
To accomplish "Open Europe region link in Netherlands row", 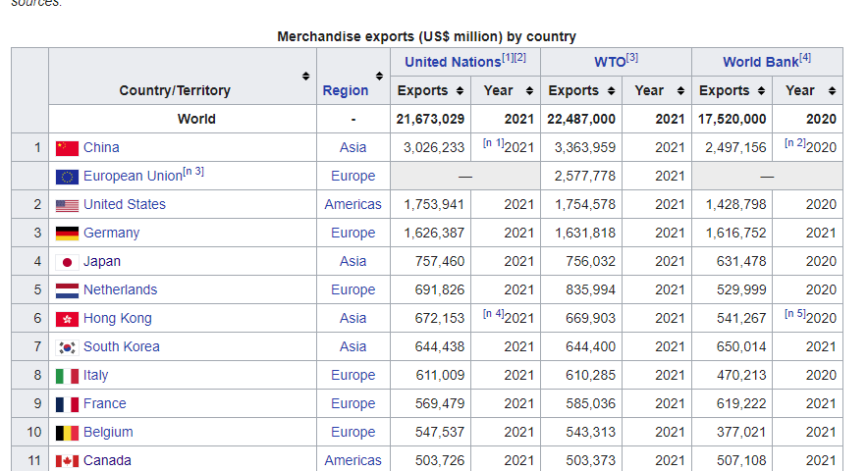I will point(353,290).
